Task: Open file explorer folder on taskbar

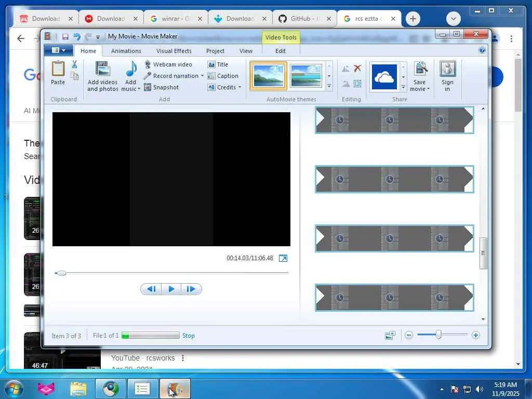Action: (x=78, y=389)
